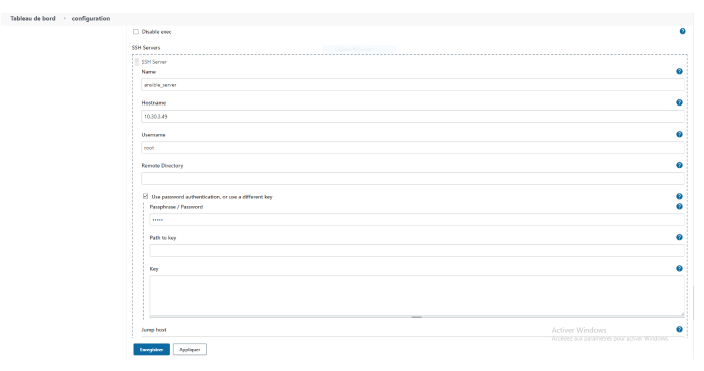Click the Passphrase / Password field
The width and height of the screenshot is (704, 371).
coord(417,220)
